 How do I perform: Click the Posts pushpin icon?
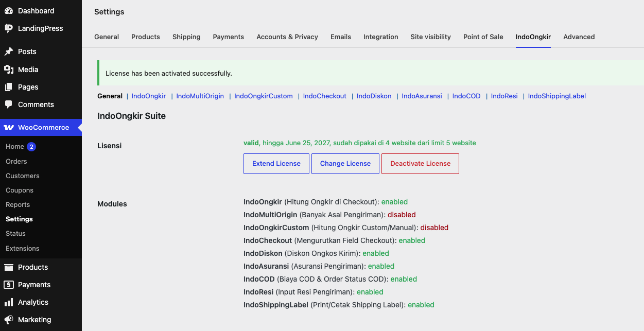9,51
